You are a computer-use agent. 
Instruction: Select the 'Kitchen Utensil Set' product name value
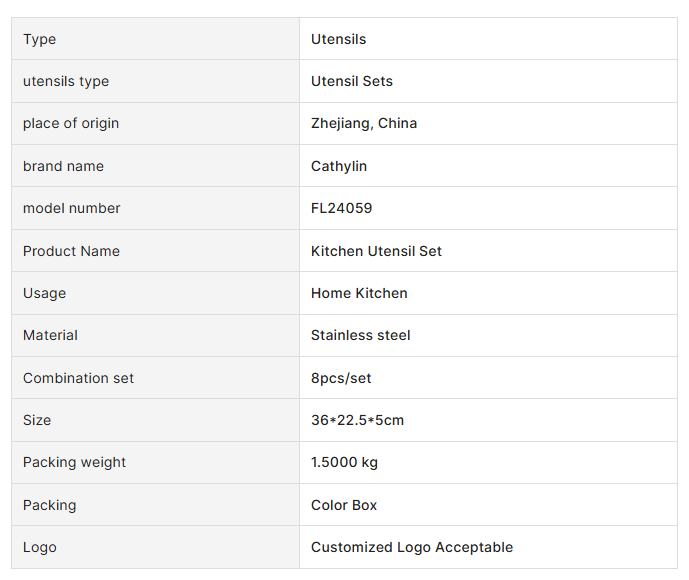click(x=376, y=251)
